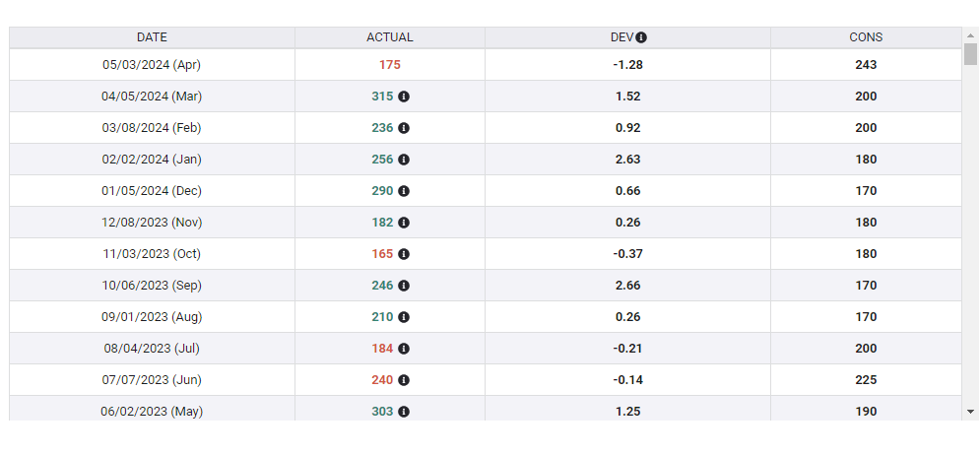This screenshot has height=455, width=980.
Task: Click the info icon next to DEV header
Action: 641,37
